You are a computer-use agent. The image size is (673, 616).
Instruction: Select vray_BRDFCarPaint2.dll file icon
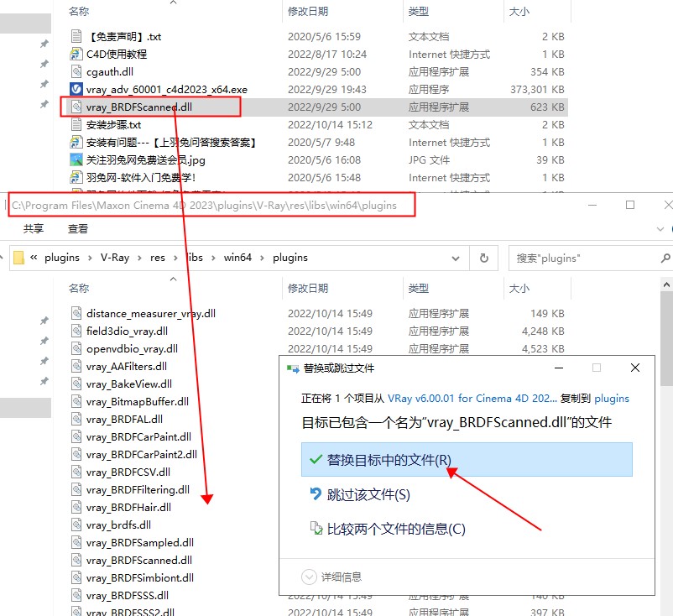76,454
